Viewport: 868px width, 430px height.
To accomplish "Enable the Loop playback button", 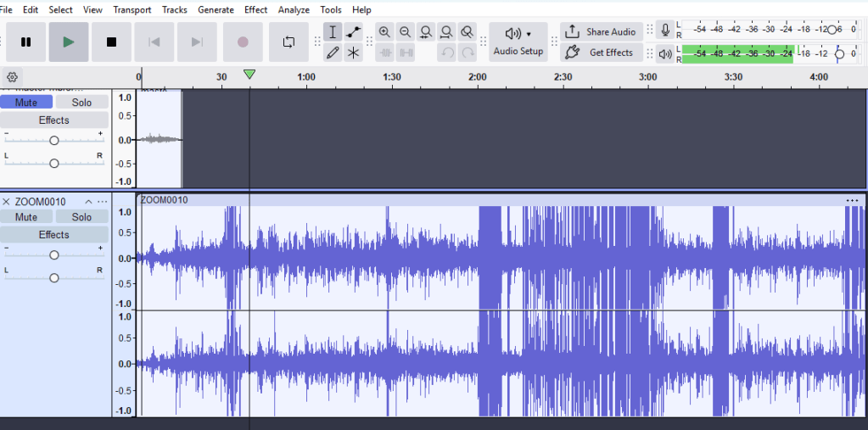I will click(x=288, y=42).
